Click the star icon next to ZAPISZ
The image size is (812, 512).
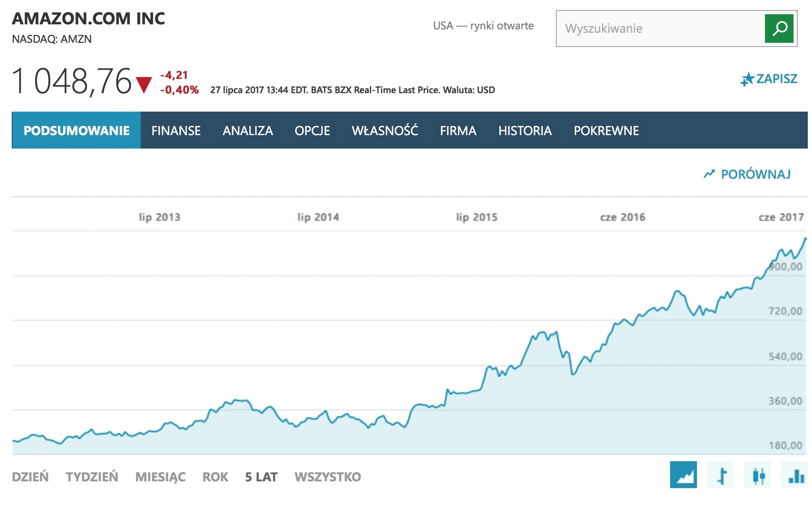pos(747,79)
